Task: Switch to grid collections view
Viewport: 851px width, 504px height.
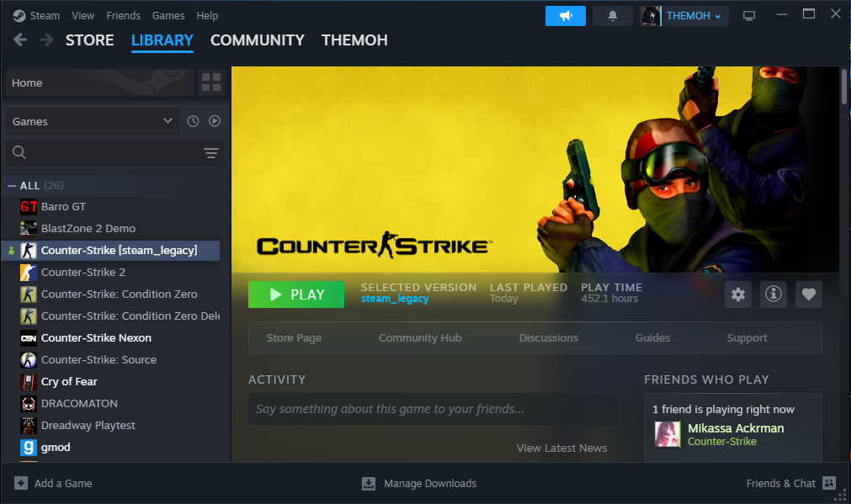Action: (211, 82)
